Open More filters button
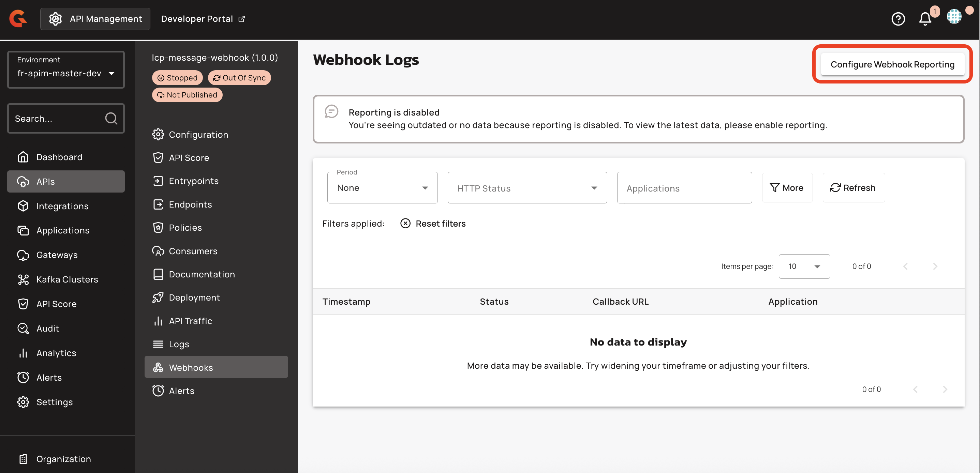 [787, 188]
